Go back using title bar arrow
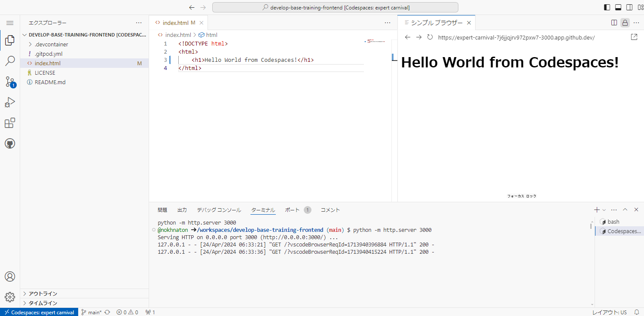The height and width of the screenshot is (316, 644). (192, 7)
